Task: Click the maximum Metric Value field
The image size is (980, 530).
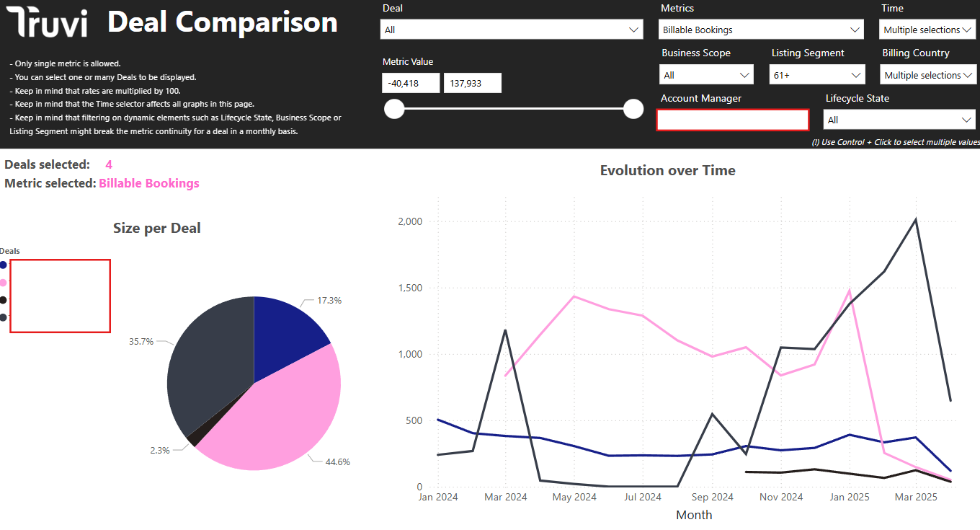Action: click(x=472, y=83)
